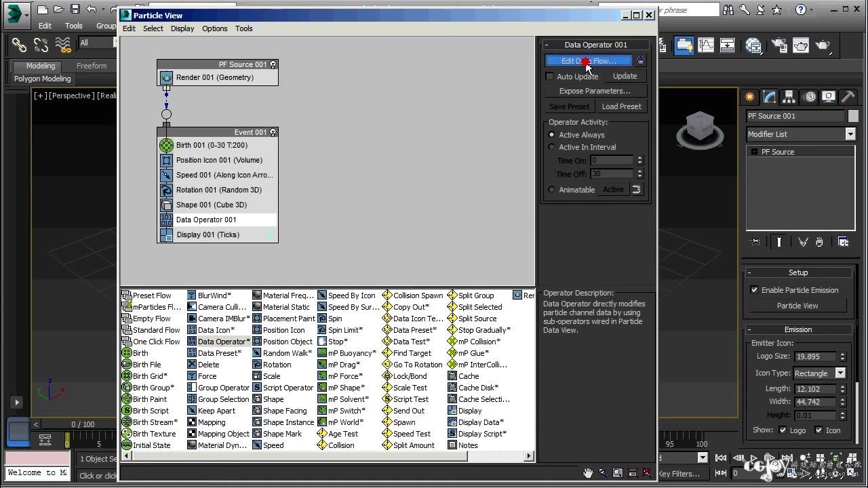Toggle Event 001 light bulb on/off

pos(273,132)
